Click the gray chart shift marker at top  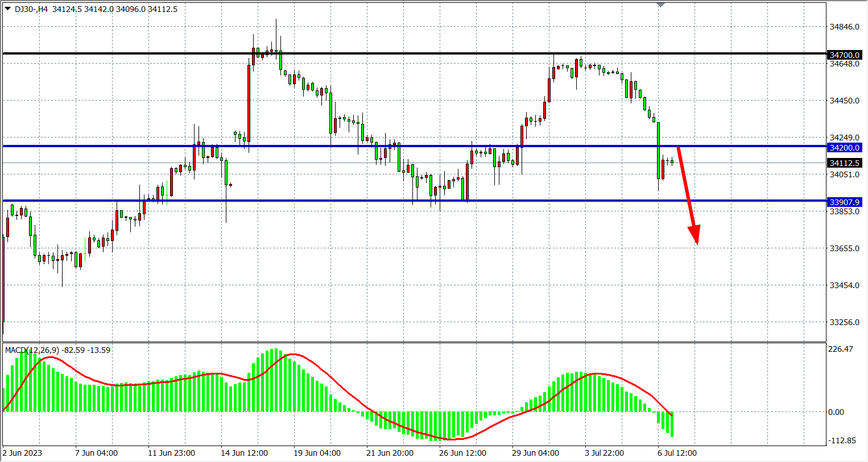coord(660,5)
